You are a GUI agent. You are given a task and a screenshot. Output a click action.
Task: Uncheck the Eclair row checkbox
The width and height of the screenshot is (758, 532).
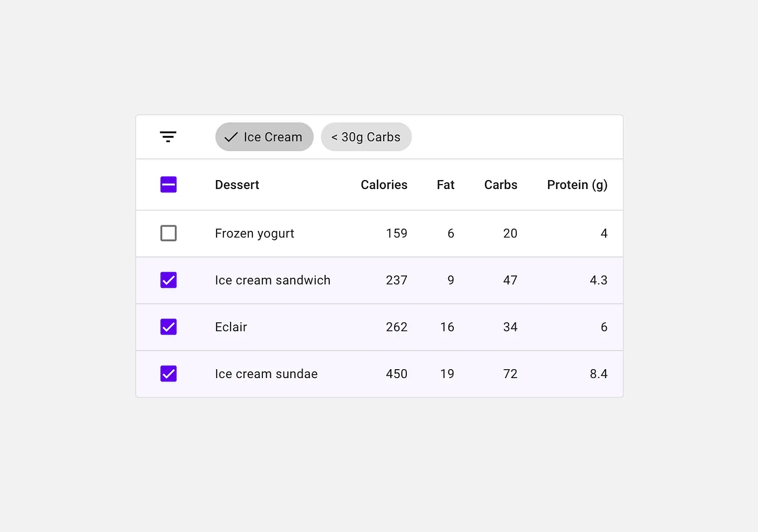(x=169, y=327)
